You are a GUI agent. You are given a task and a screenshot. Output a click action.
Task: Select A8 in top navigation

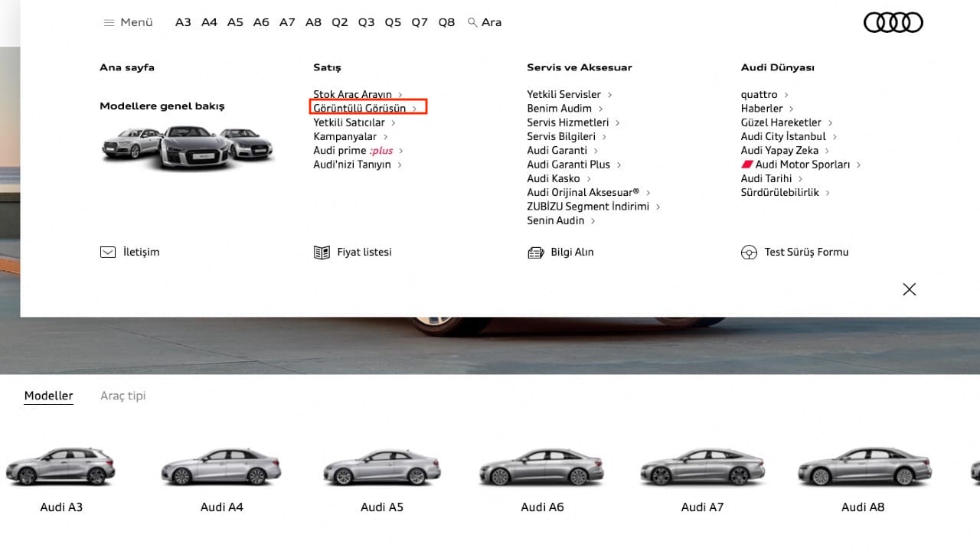pos(313,22)
